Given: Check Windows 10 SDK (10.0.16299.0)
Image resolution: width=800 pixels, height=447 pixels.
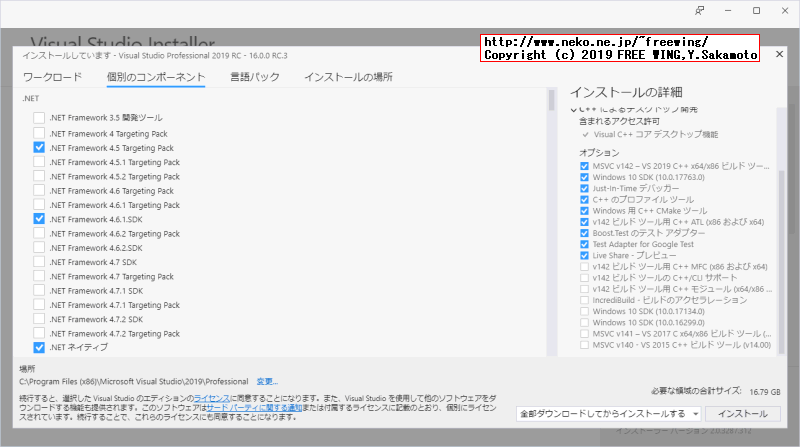Looking at the screenshot, I should click(584, 322).
